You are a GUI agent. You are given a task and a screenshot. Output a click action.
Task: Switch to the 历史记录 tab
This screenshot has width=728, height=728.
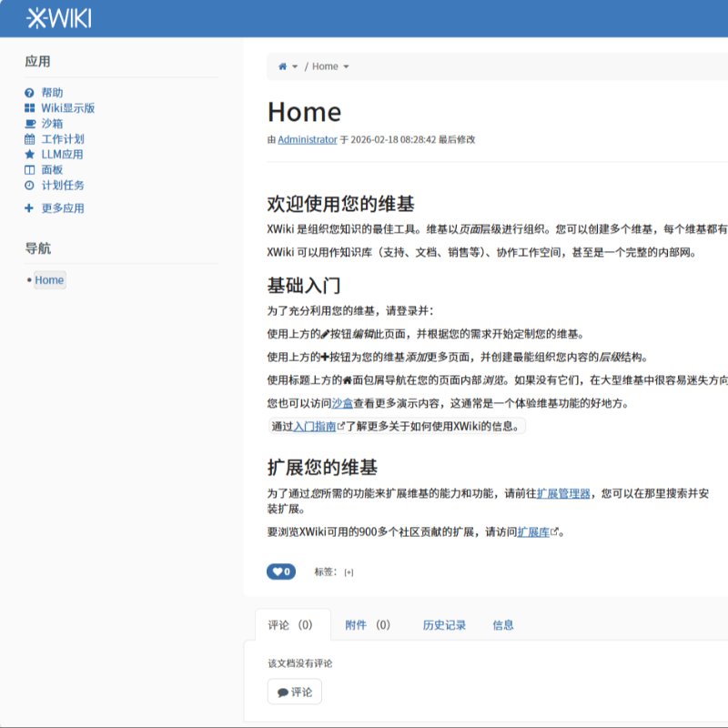tap(444, 625)
